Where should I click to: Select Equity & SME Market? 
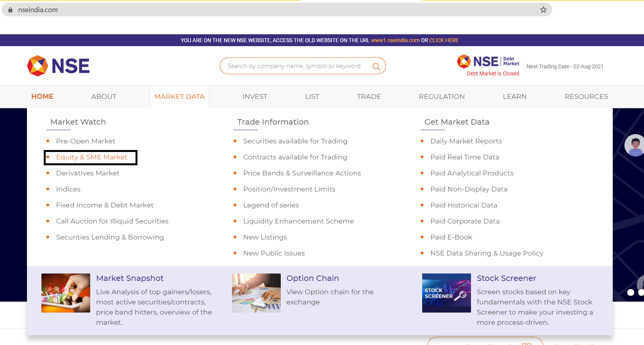[x=91, y=157]
